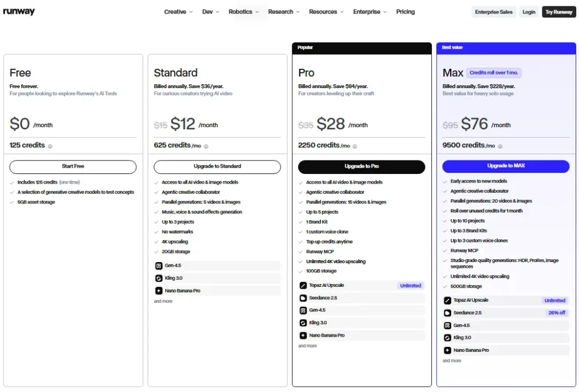Open the Creative nav item
Screen dimensions: 579x392
pyautogui.click(x=175, y=12)
